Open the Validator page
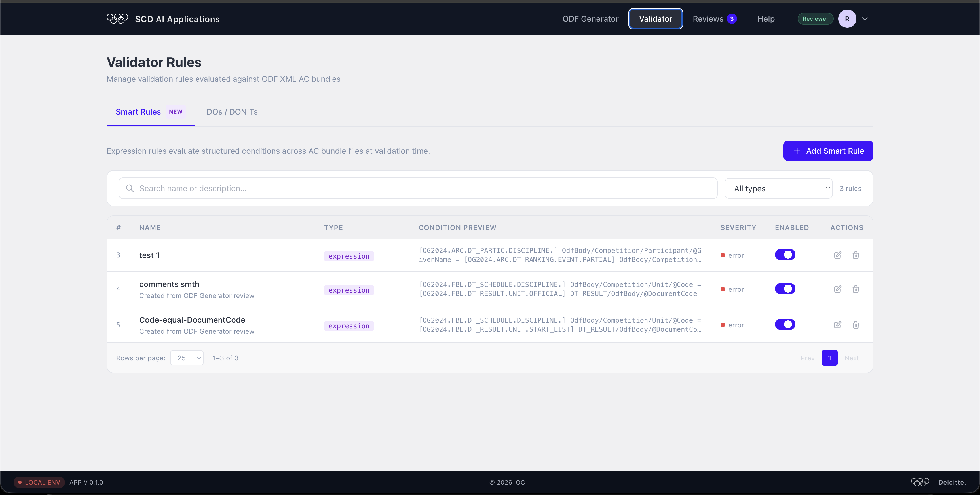 (656, 19)
